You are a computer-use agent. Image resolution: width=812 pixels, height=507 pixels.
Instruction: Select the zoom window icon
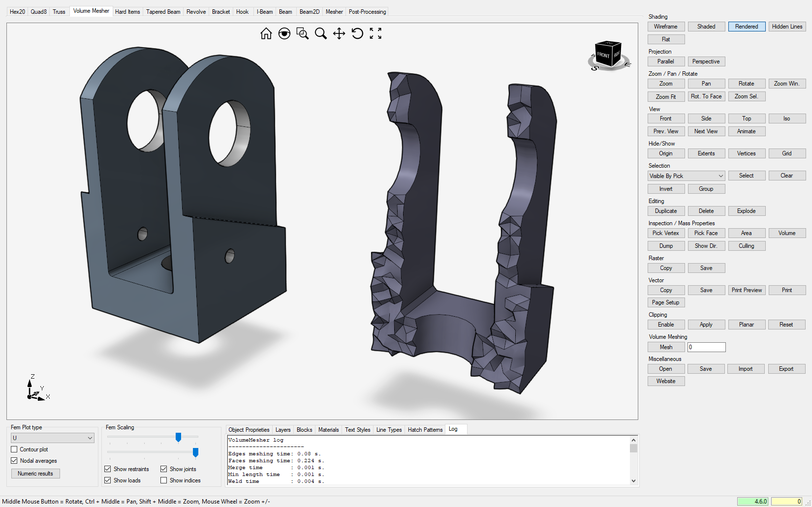point(302,33)
